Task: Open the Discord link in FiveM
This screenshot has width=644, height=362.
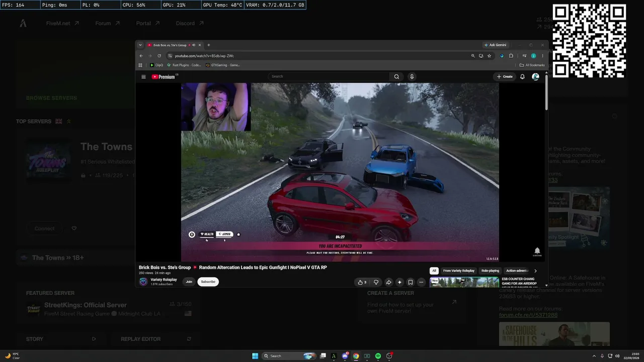Action: 190,23
